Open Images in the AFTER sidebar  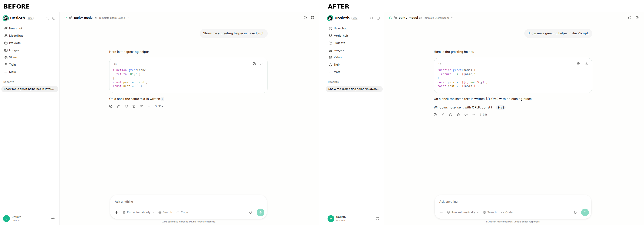click(354, 50)
